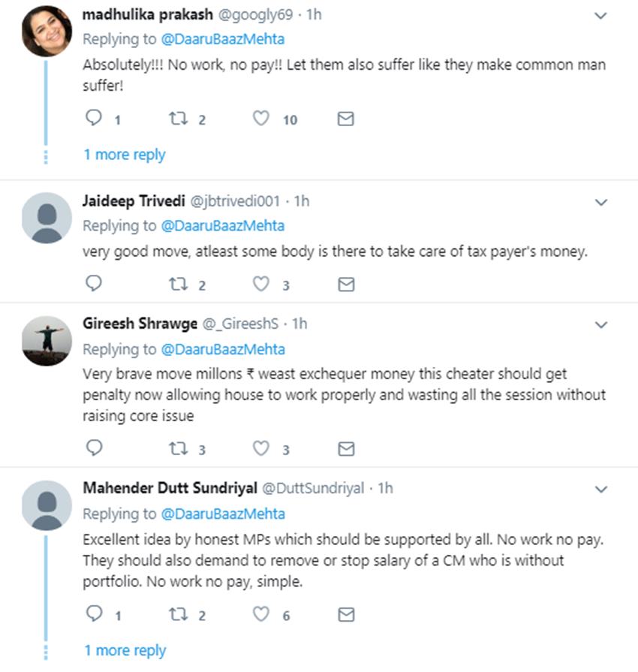The height and width of the screenshot is (672, 638).
Task: Open Gireesh Shrawge's profile name link
Action: click(x=140, y=324)
